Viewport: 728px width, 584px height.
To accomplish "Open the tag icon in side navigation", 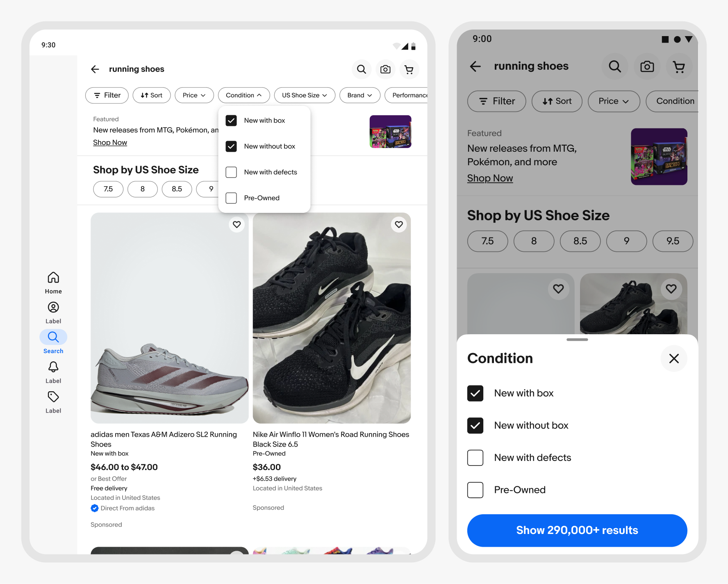I will click(53, 402).
